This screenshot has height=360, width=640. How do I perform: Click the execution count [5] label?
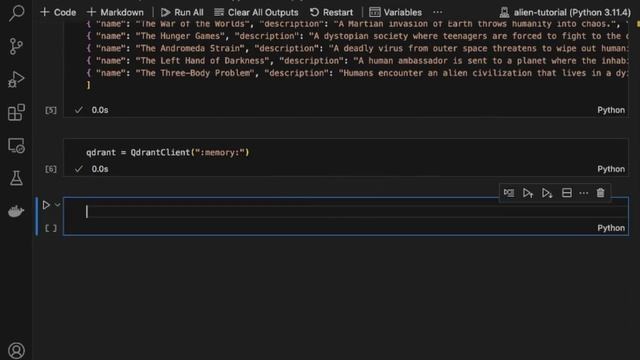(51, 110)
